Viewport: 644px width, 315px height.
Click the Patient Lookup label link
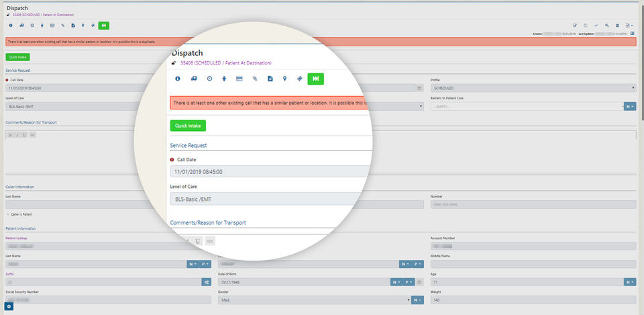point(16,238)
